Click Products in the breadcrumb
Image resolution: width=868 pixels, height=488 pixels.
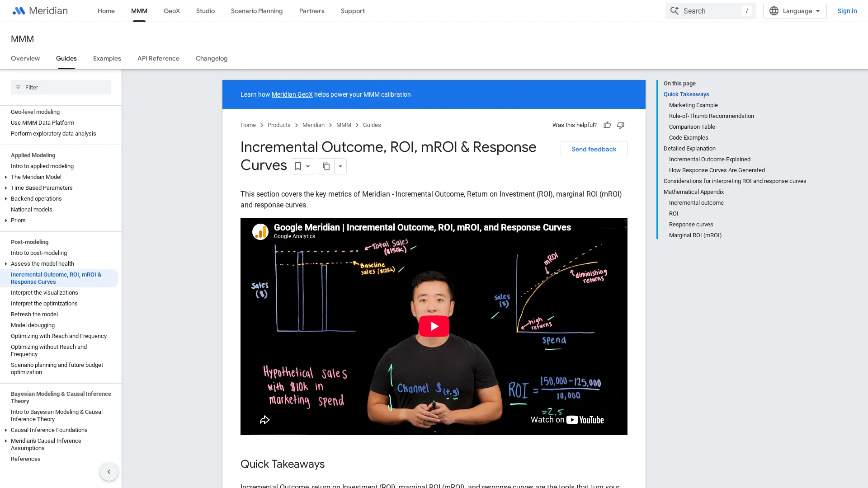[x=279, y=125]
